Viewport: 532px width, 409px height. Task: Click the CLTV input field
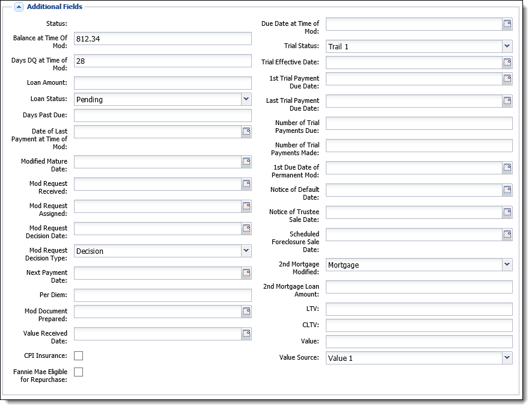pyautogui.click(x=419, y=325)
